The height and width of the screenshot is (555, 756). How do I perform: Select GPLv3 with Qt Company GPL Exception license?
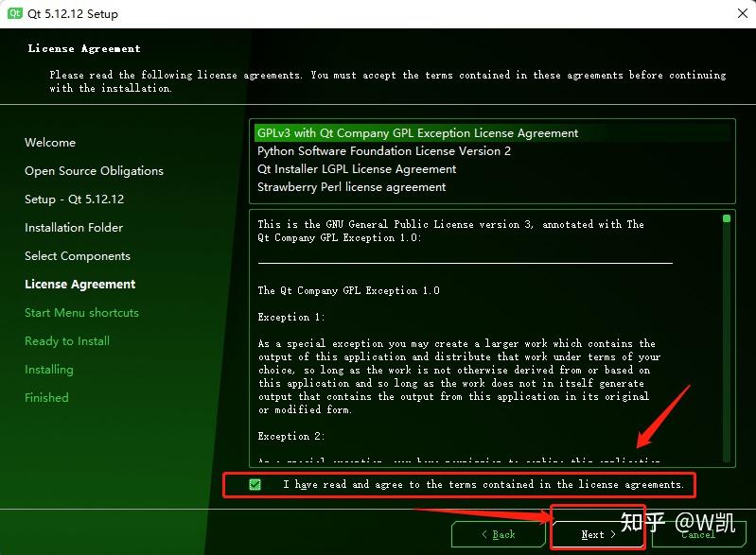(x=493, y=133)
